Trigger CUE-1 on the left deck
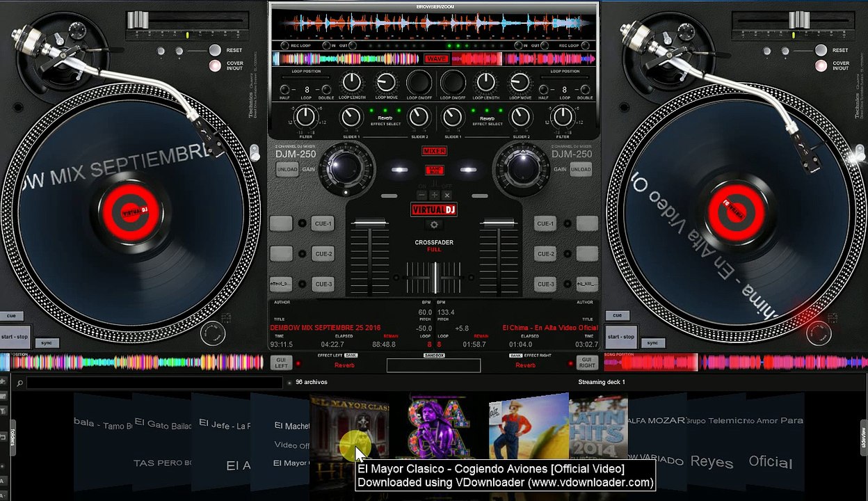Viewport: 868px width, 501px height. point(323,223)
